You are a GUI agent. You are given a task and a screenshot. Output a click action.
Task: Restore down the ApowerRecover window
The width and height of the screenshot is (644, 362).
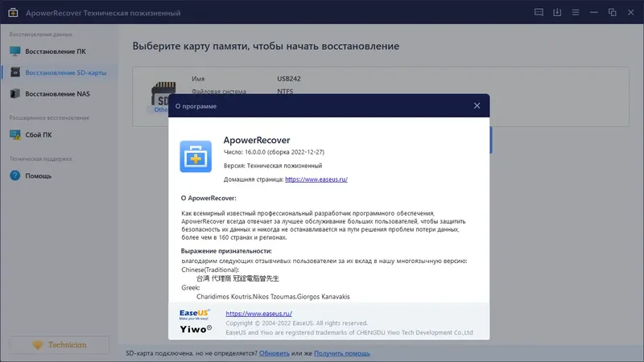[x=613, y=12]
